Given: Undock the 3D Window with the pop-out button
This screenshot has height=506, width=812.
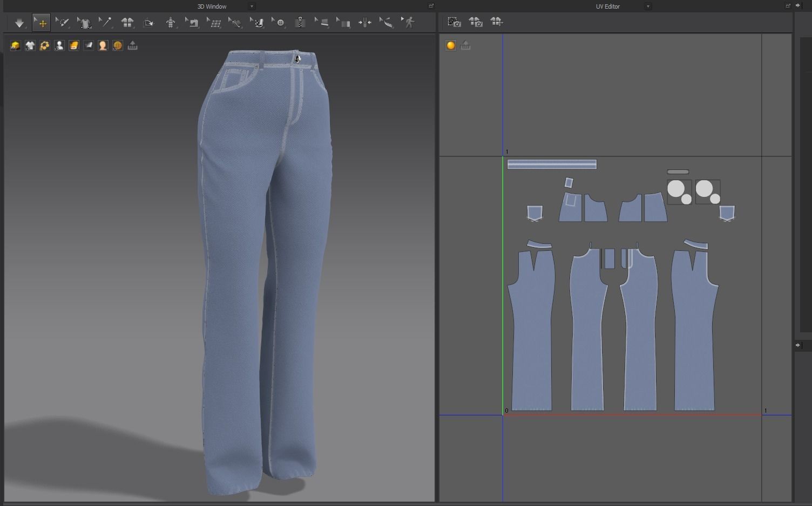Looking at the screenshot, I should click(431, 6).
